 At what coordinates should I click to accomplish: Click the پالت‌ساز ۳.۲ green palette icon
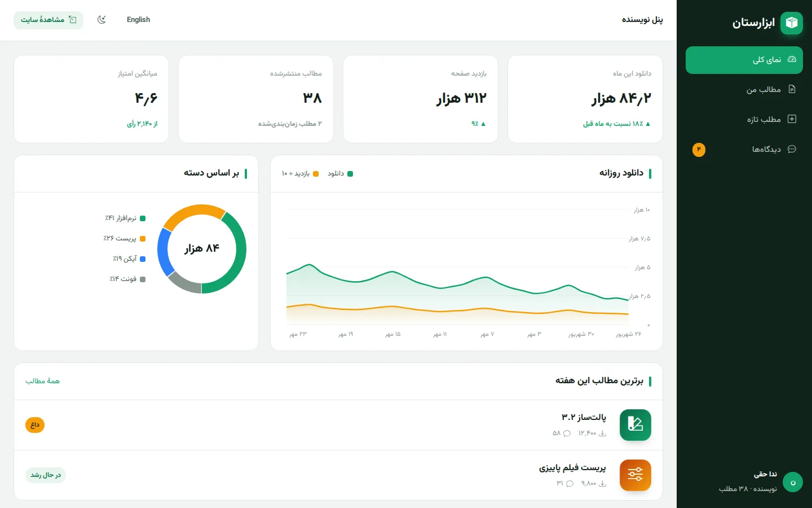tap(636, 425)
